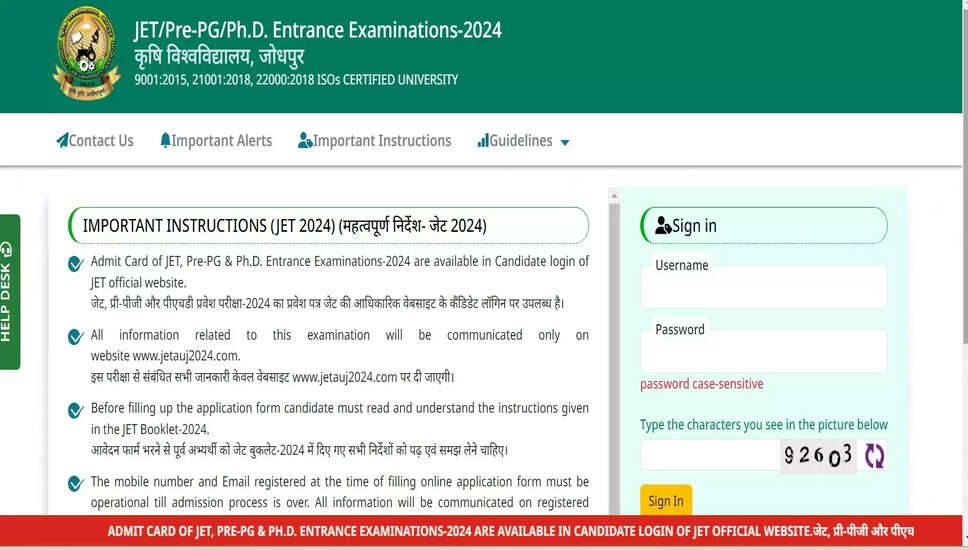Viewport: 968px width, 550px height.
Task: Refresh the captcha image
Action: (x=874, y=456)
